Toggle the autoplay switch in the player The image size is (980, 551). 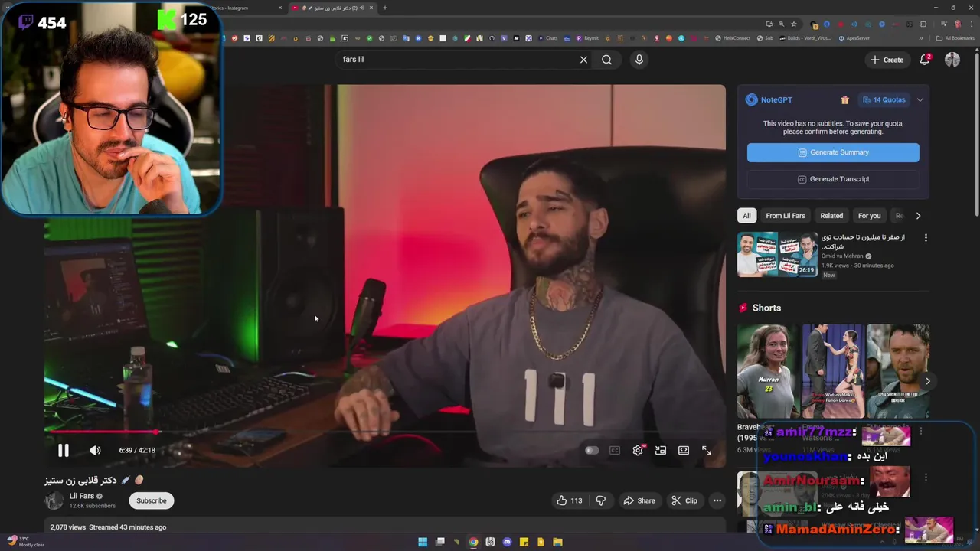(591, 450)
